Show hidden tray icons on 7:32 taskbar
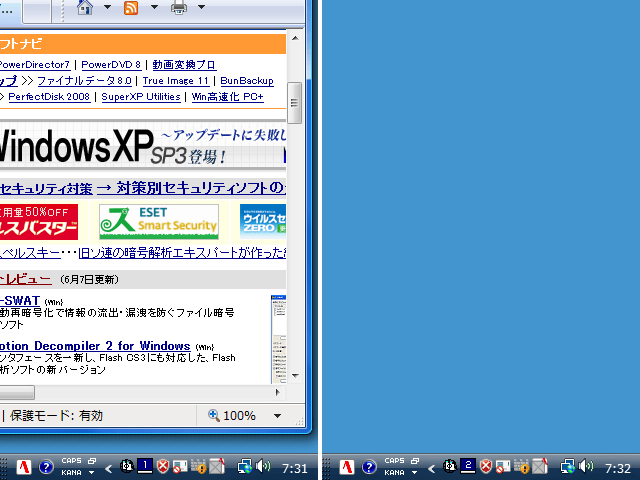This screenshot has width=640, height=480. [431, 469]
